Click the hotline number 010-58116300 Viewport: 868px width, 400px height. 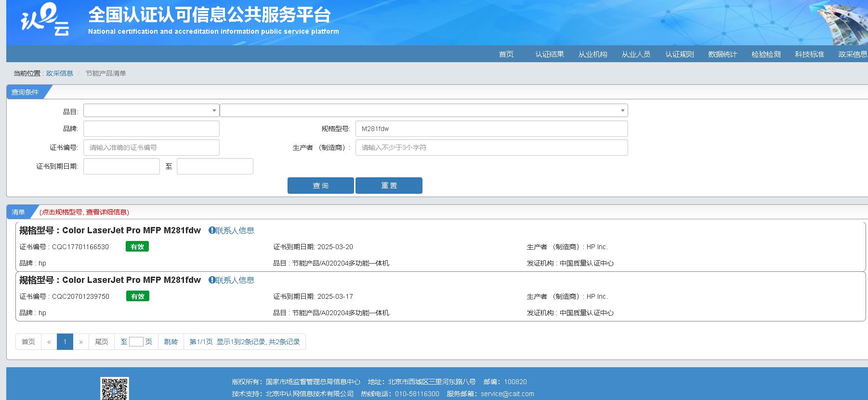[x=417, y=394]
